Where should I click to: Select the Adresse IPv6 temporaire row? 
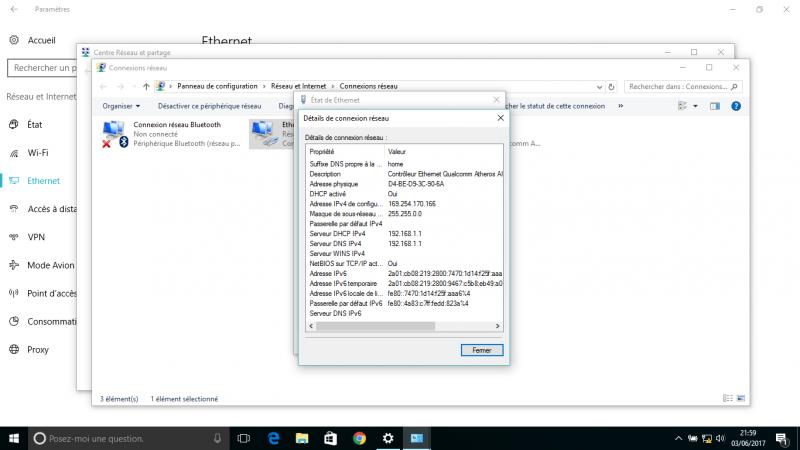404,283
